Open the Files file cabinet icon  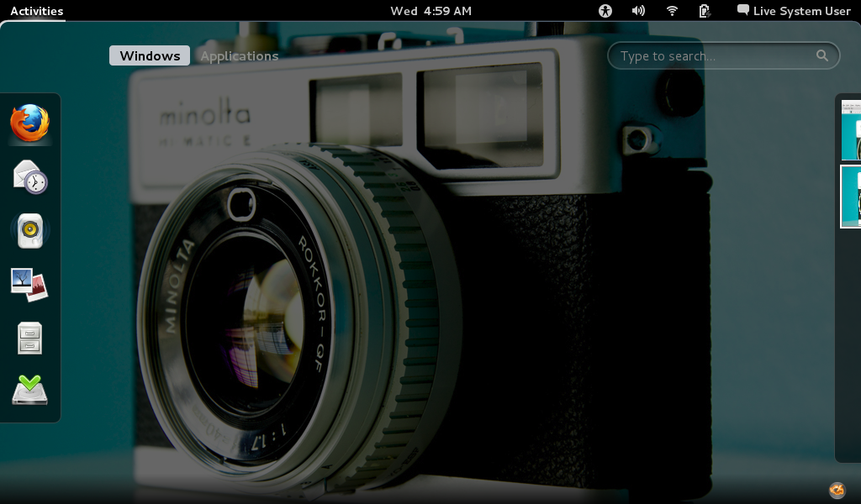29,338
